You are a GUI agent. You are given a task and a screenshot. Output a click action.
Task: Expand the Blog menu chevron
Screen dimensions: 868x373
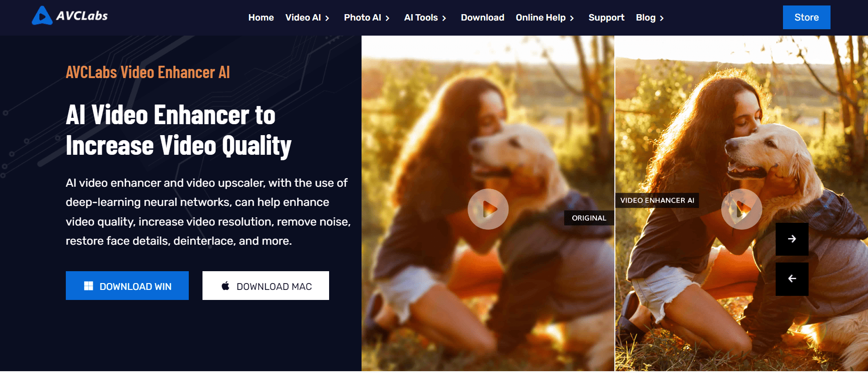coord(661,18)
